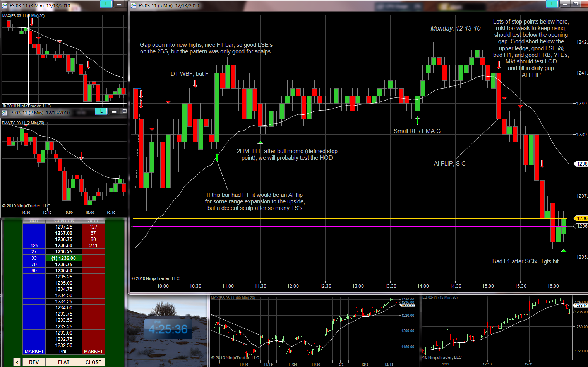
Task: Click the < collapse arrow beside REV
Action: [x=17, y=362]
